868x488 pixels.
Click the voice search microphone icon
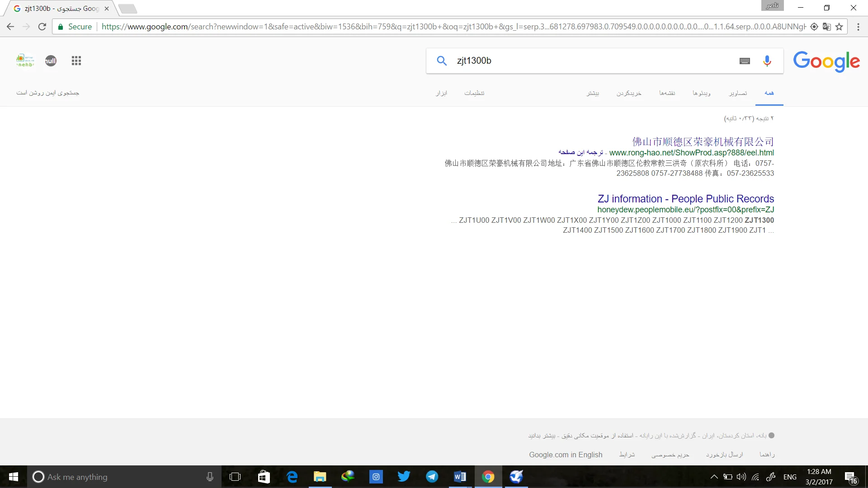(x=767, y=61)
